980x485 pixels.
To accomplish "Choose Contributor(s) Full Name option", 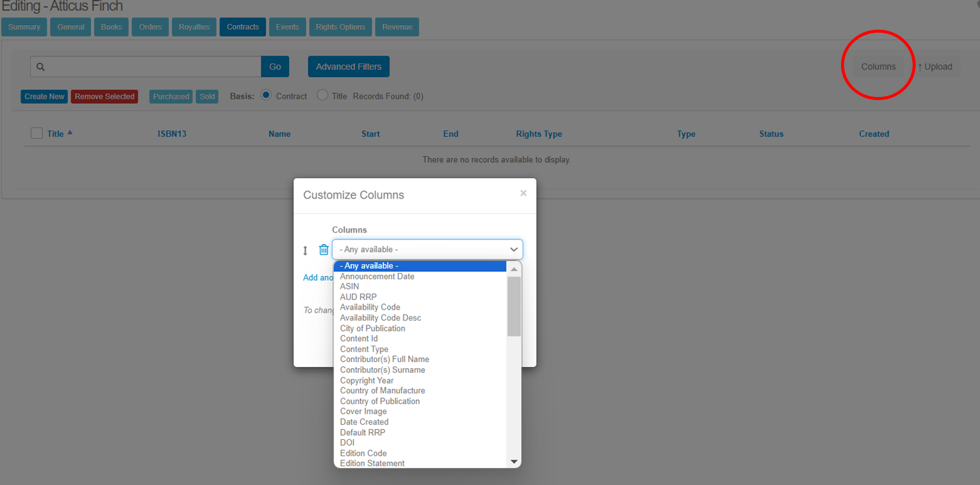I will tap(420, 360).
